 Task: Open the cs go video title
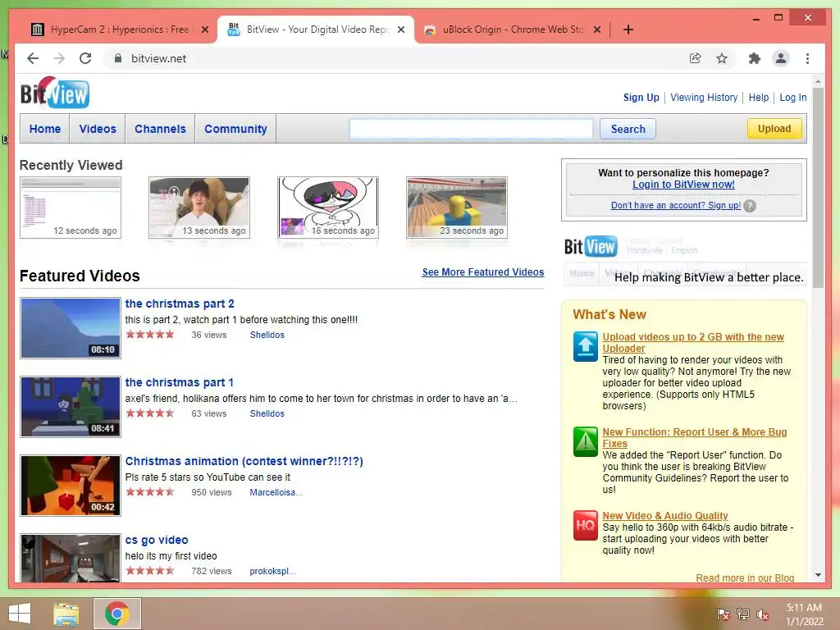tap(157, 540)
